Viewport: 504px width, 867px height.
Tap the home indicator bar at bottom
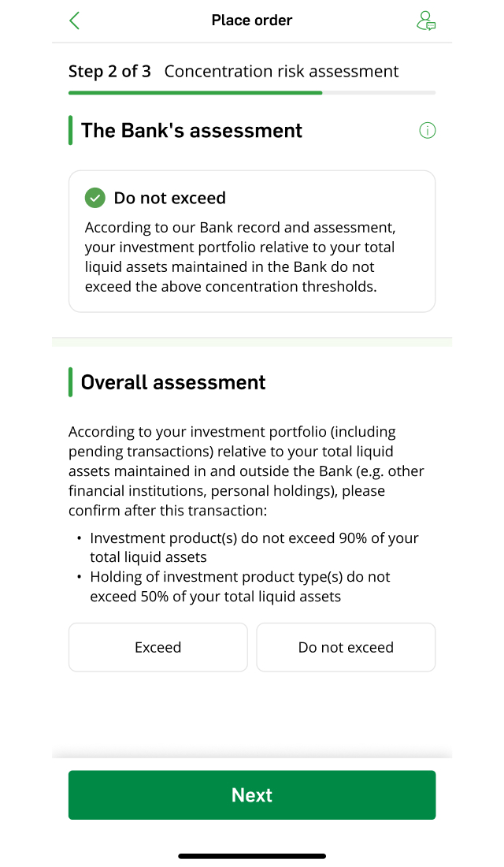(252, 856)
